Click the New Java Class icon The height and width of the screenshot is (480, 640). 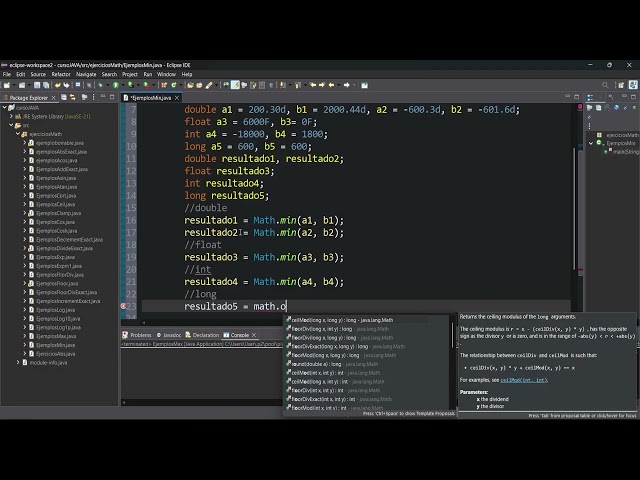click(174, 85)
